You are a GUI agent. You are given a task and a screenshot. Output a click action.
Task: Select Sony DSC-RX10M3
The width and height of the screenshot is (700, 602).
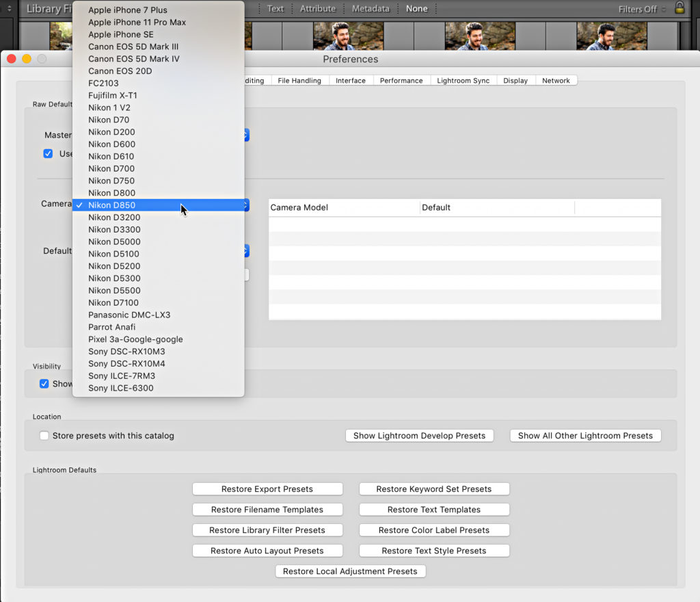(x=159, y=352)
